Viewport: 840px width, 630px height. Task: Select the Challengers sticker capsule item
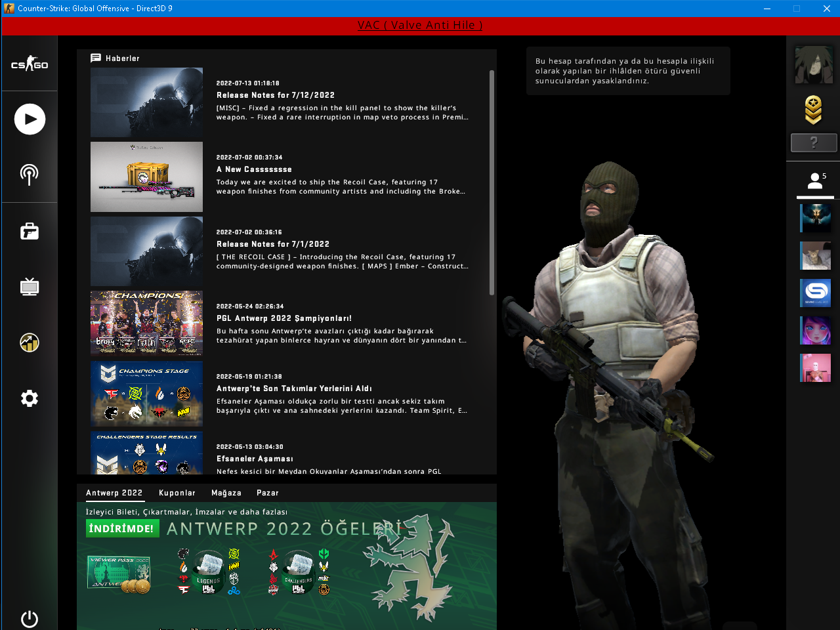pyautogui.click(x=299, y=572)
